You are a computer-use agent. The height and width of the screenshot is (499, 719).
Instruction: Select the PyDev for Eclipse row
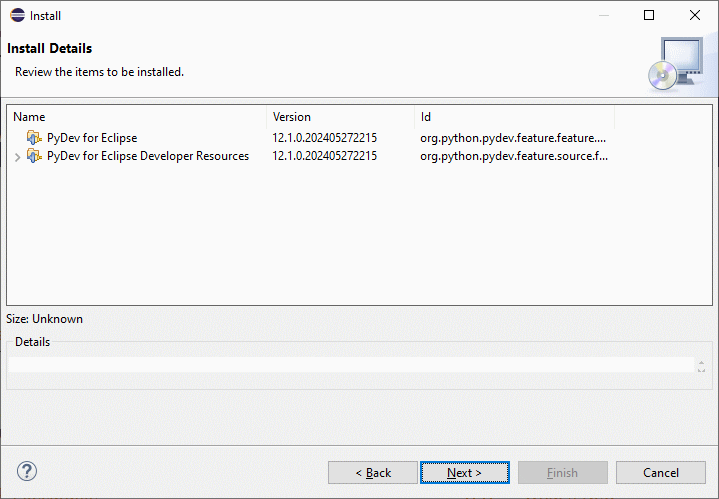pos(359,138)
